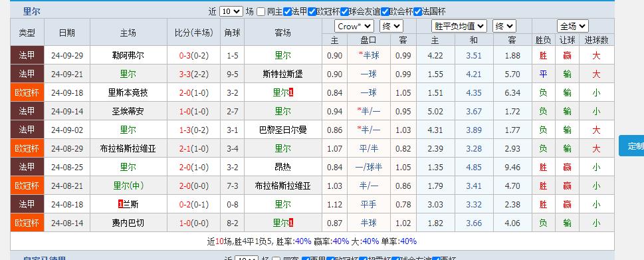
Task: Open the Crow* company dropdown
Action: [x=354, y=27]
